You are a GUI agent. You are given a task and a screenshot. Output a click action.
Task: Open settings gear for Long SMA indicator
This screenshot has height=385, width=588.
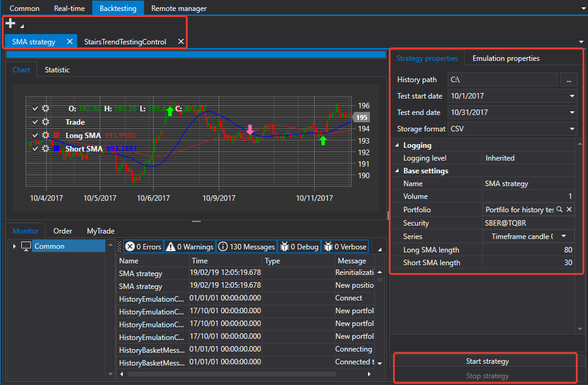(46, 135)
